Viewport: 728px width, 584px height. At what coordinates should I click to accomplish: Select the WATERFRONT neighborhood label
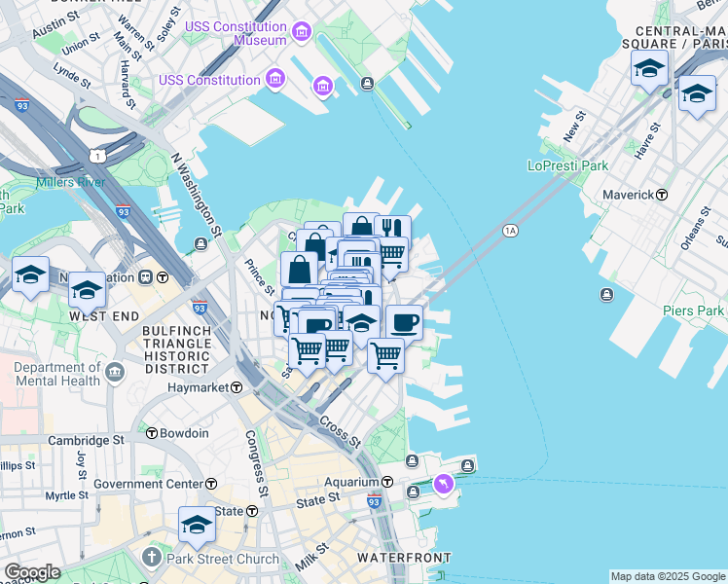pos(404,558)
